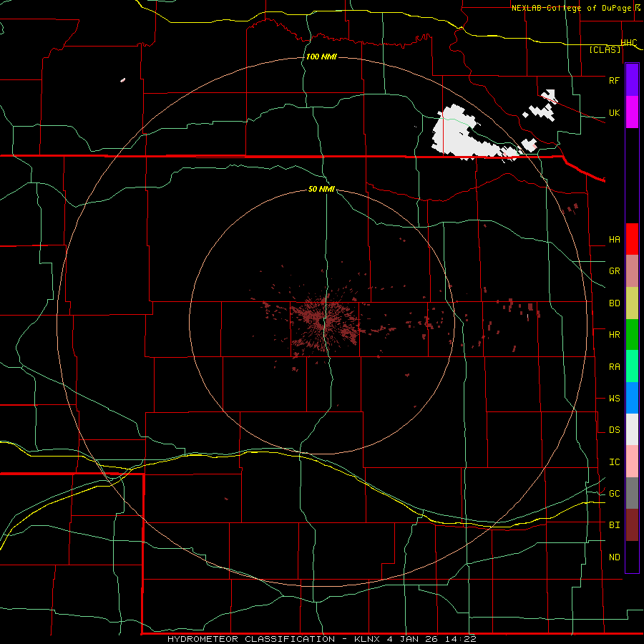Image resolution: width=644 pixels, height=644 pixels.
Task: Click the HYDROMETEOR CLASSIFICATION title text
Action: click(251, 639)
